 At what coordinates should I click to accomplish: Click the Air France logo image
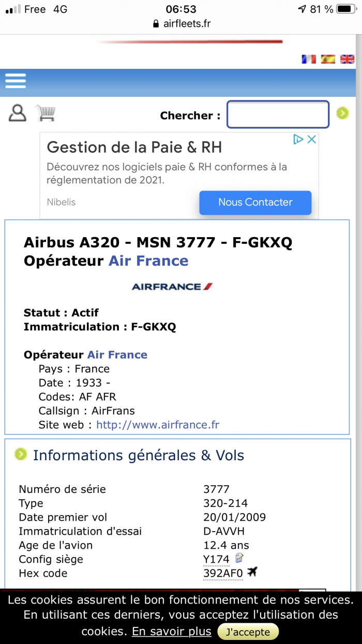coord(172,286)
